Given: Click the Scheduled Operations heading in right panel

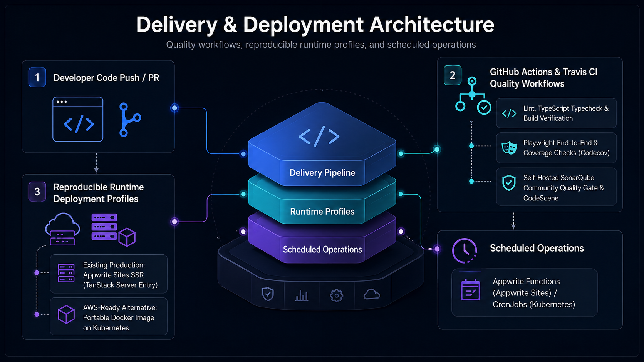Looking at the screenshot, I should 537,248.
